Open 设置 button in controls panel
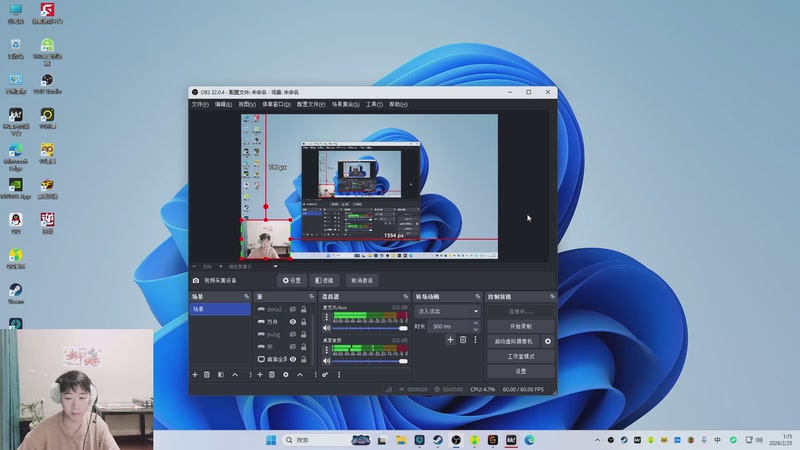Screen dimensions: 800x450 point(520,371)
